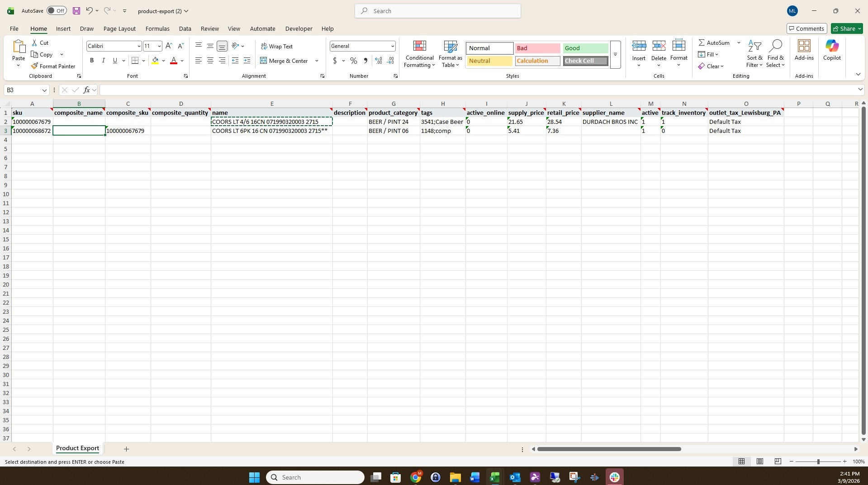Click the percent style icon
The width and height of the screenshot is (868, 485).
coord(354,61)
